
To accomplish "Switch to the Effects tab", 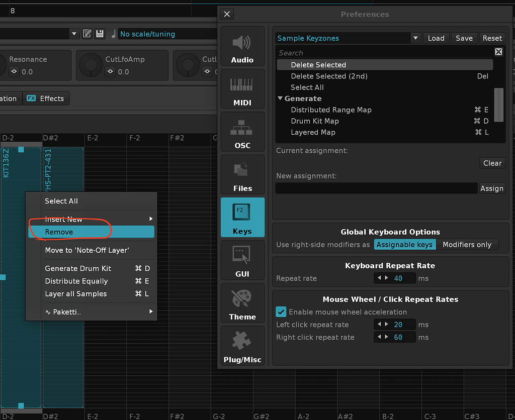I will 46,98.
